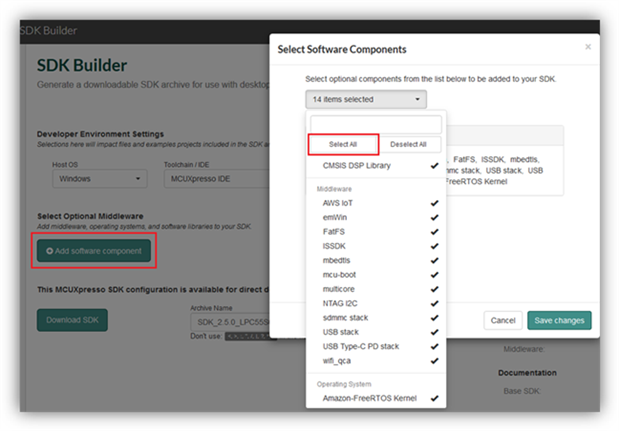The height and width of the screenshot is (431, 619).
Task: Toggle Amazon-FreeRTOS Kernel option
Action: pyautogui.click(x=376, y=398)
